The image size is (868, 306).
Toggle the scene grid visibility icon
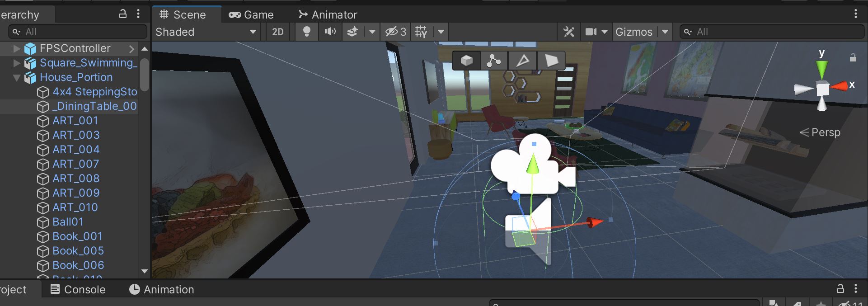pos(421,32)
